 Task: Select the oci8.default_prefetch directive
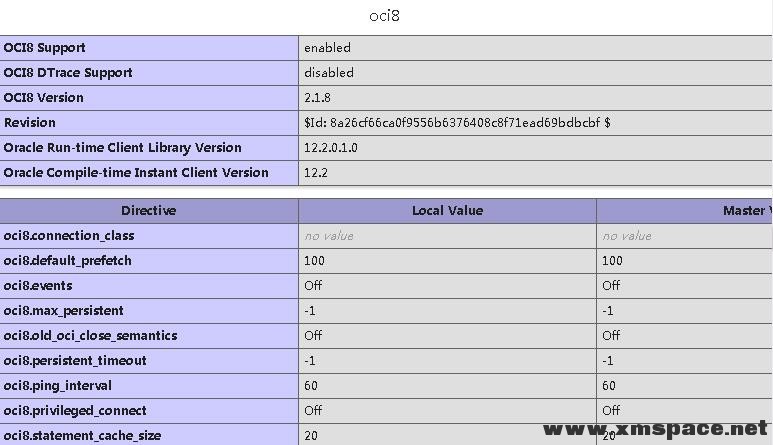point(68,261)
